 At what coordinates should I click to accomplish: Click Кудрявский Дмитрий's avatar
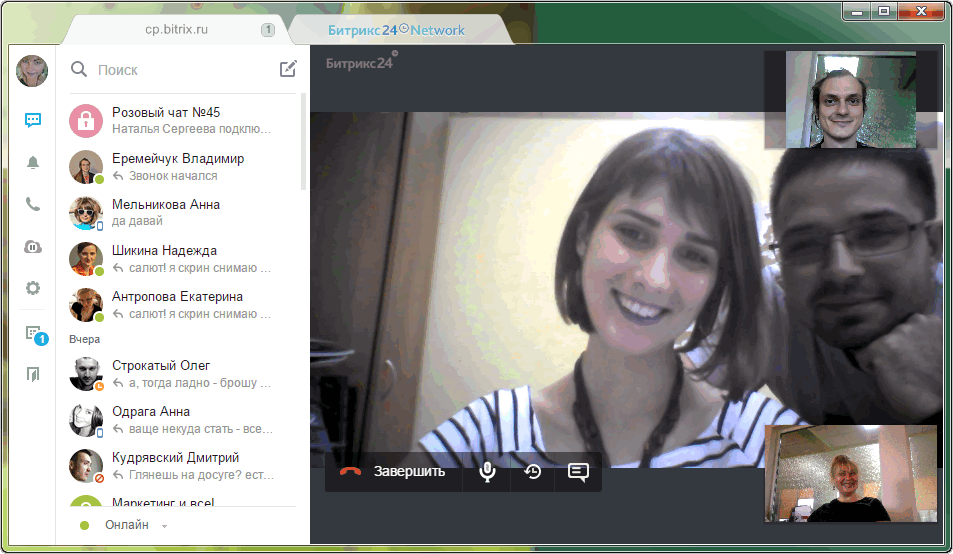(86, 466)
